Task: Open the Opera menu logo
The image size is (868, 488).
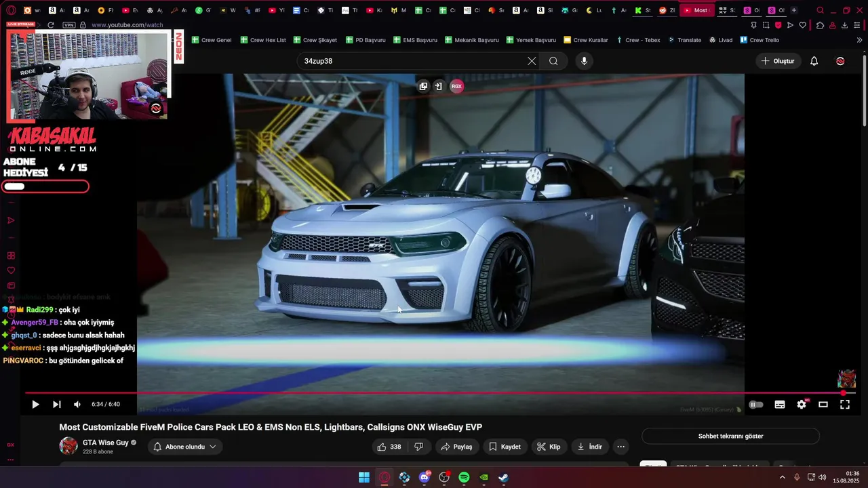Action: click(11, 10)
